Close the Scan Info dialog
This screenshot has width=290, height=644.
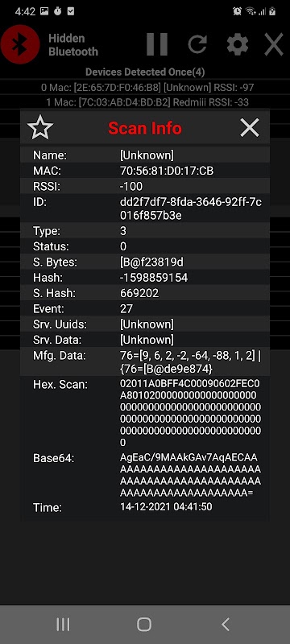point(250,128)
